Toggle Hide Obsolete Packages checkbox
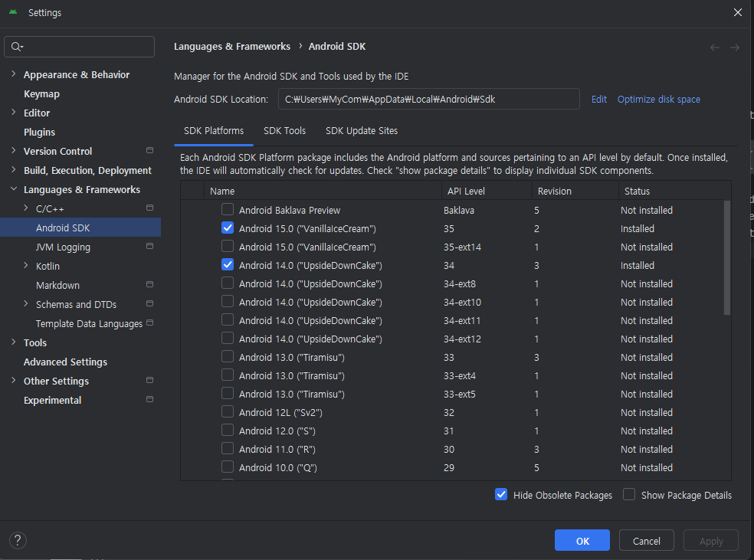Viewport: 754px width, 560px height. click(501, 495)
